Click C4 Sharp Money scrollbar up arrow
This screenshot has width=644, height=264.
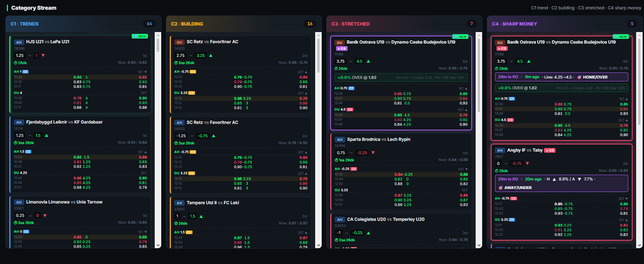640,35
